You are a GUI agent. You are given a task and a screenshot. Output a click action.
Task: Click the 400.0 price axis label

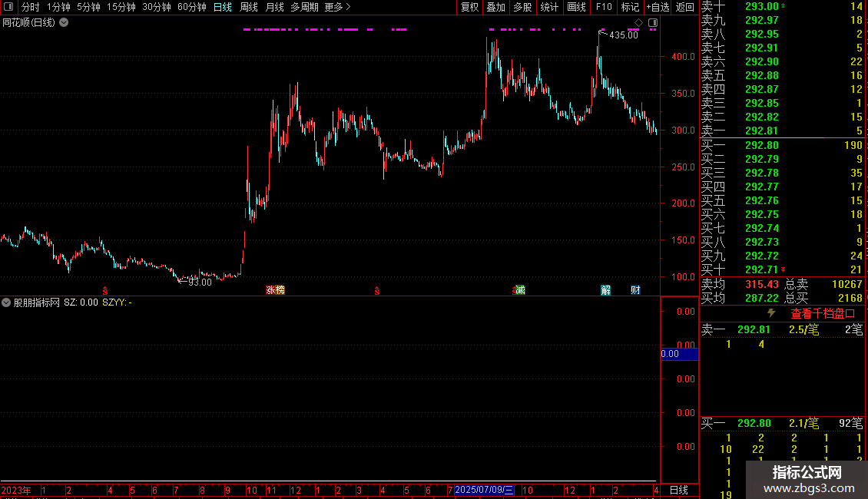[683, 57]
